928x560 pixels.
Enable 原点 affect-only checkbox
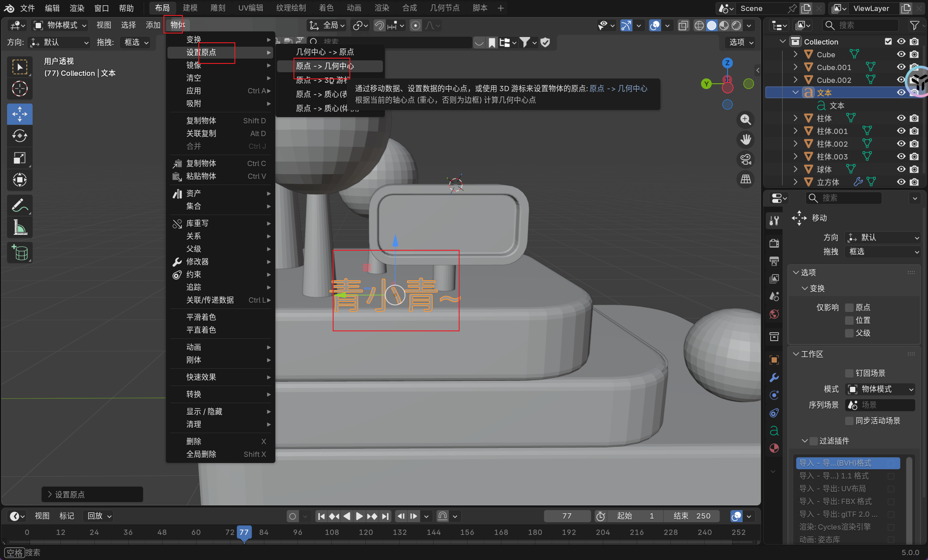(x=849, y=308)
